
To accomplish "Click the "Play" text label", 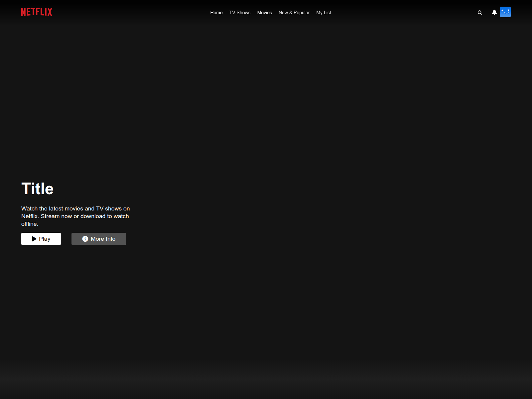I will 45,239.
